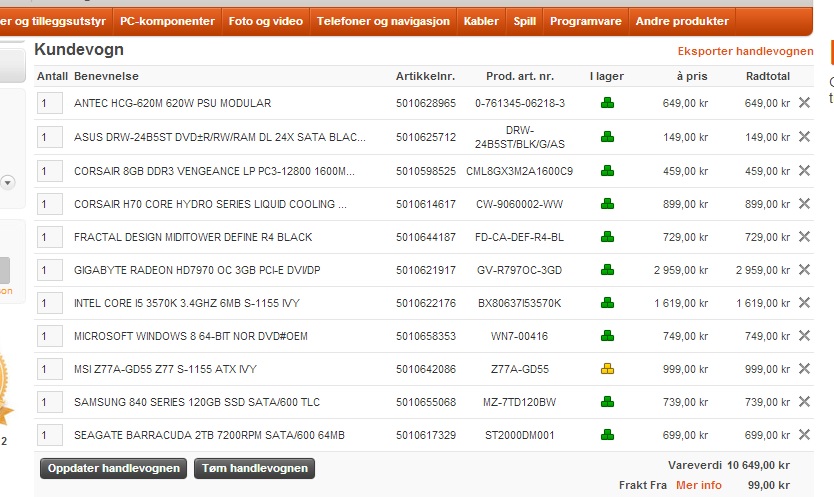The height and width of the screenshot is (497, 834).
Task: Click stock icon for FRACTAL DESIGN case
Action: [607, 237]
